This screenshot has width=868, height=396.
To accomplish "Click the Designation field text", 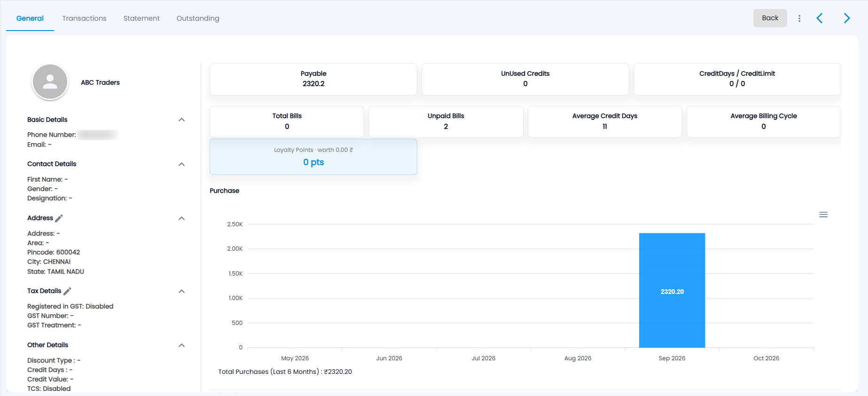I will click(50, 198).
